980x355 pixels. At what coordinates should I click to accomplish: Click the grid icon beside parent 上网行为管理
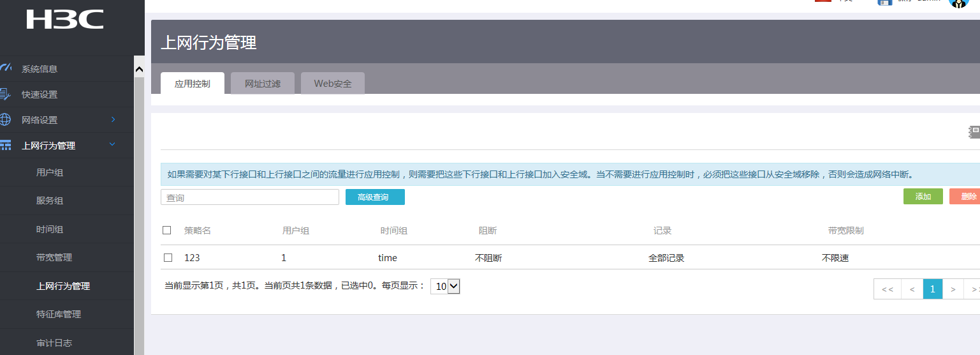5,146
